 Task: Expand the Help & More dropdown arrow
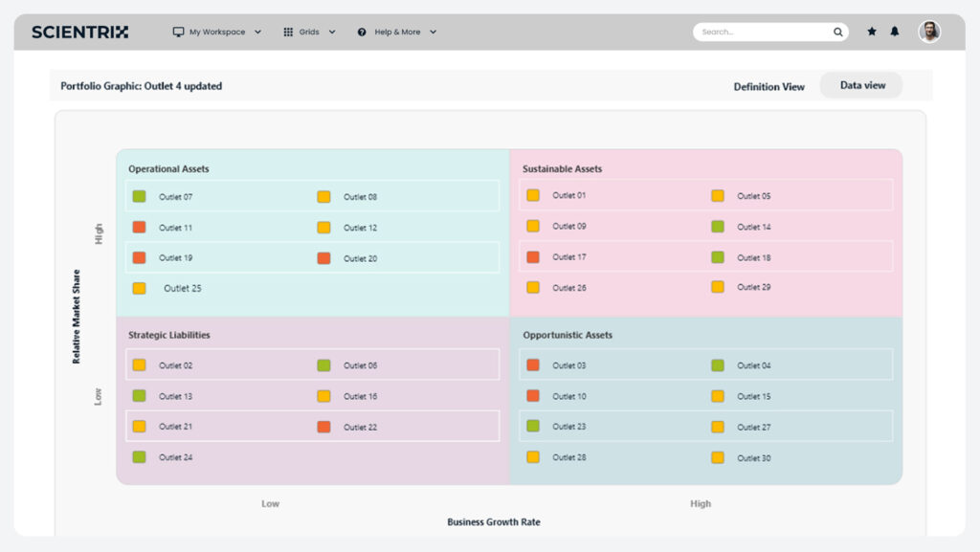click(x=433, y=33)
